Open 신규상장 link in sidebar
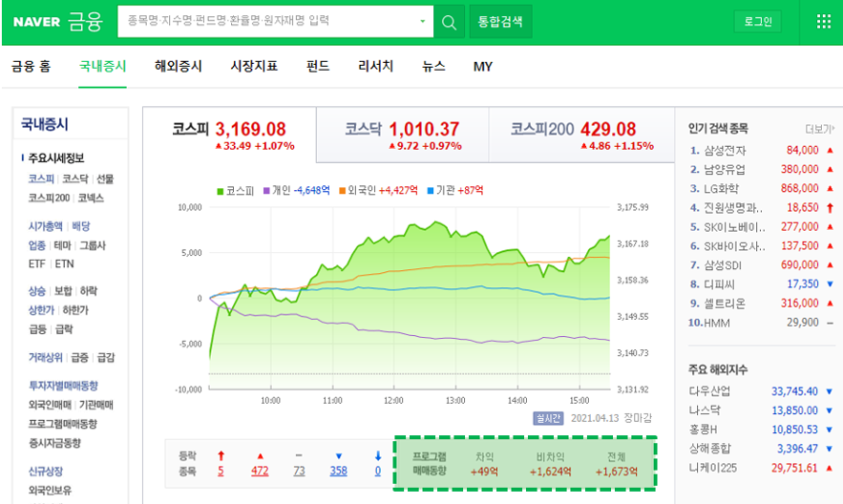 point(45,472)
